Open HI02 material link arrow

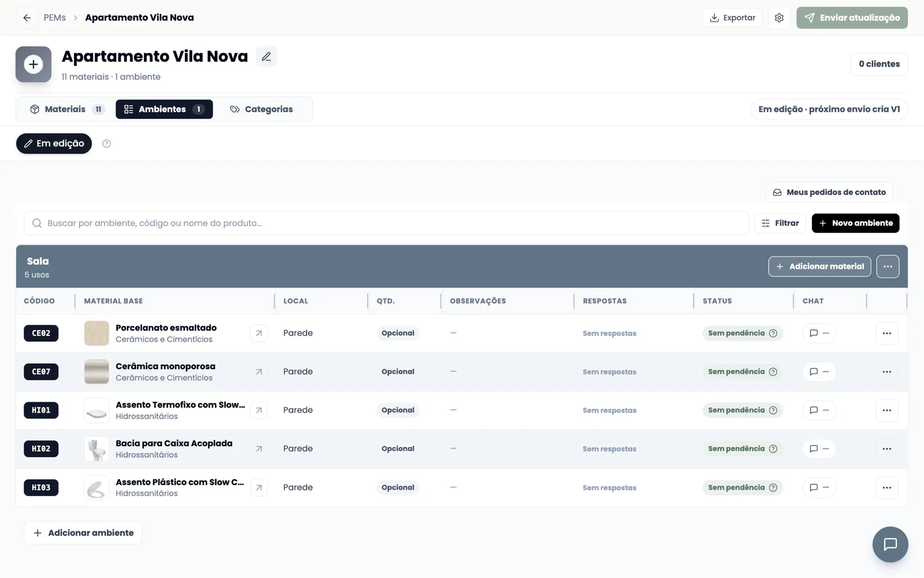coord(259,449)
